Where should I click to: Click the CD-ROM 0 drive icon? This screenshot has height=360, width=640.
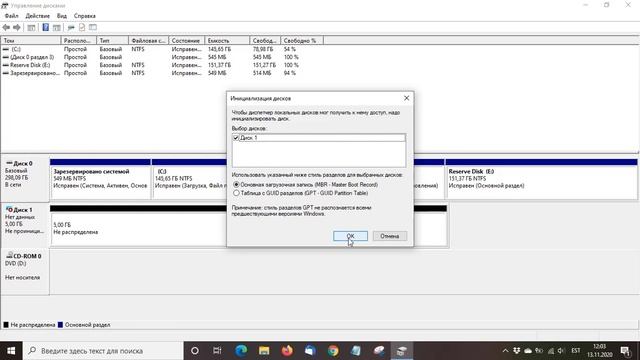click(9, 256)
